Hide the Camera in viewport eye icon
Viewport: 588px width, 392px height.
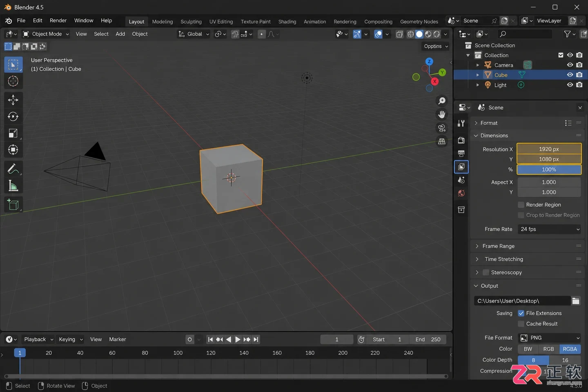[x=570, y=65]
